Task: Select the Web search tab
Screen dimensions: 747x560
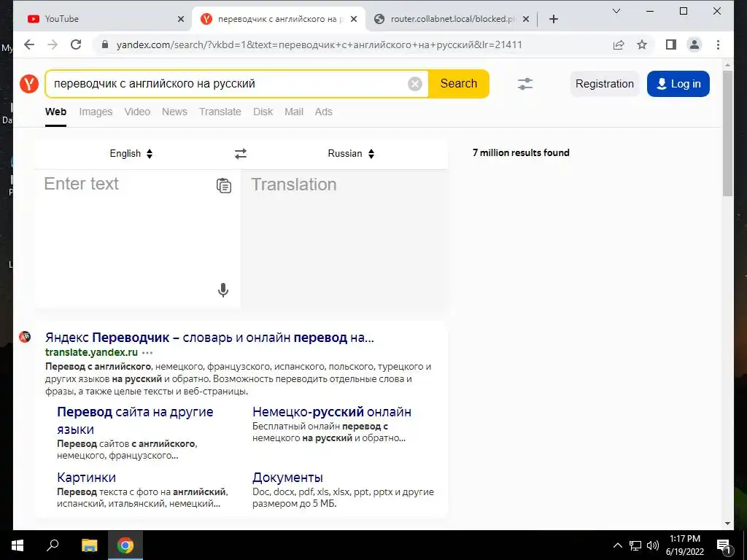Action: 55,112
